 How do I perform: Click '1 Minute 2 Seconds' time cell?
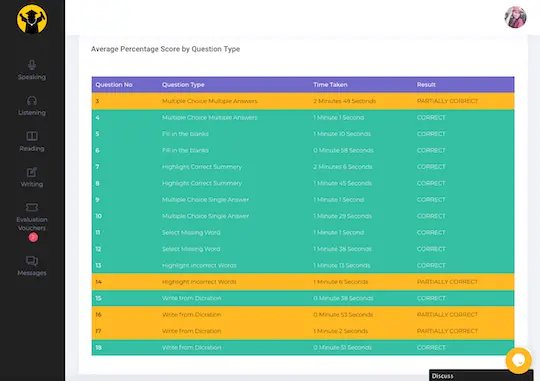341,331
